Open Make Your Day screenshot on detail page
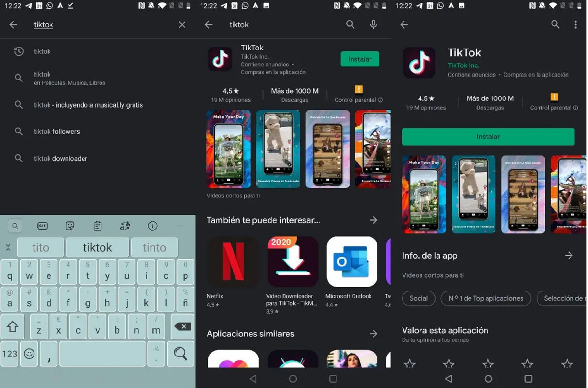 [424, 194]
